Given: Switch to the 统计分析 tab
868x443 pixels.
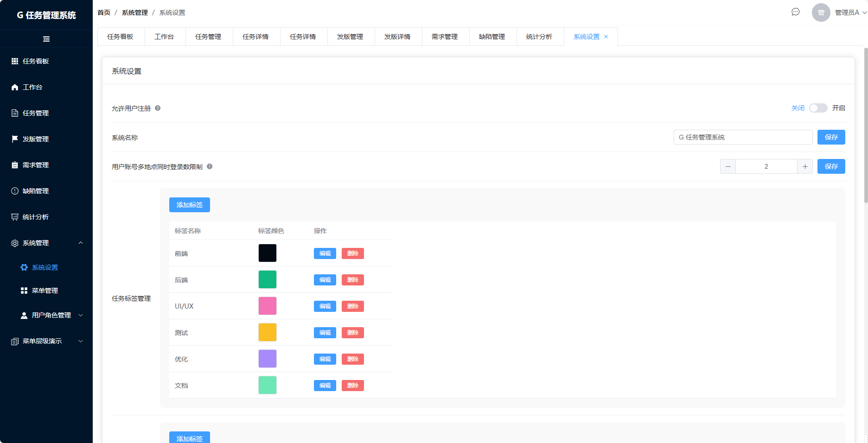Looking at the screenshot, I should [x=539, y=37].
